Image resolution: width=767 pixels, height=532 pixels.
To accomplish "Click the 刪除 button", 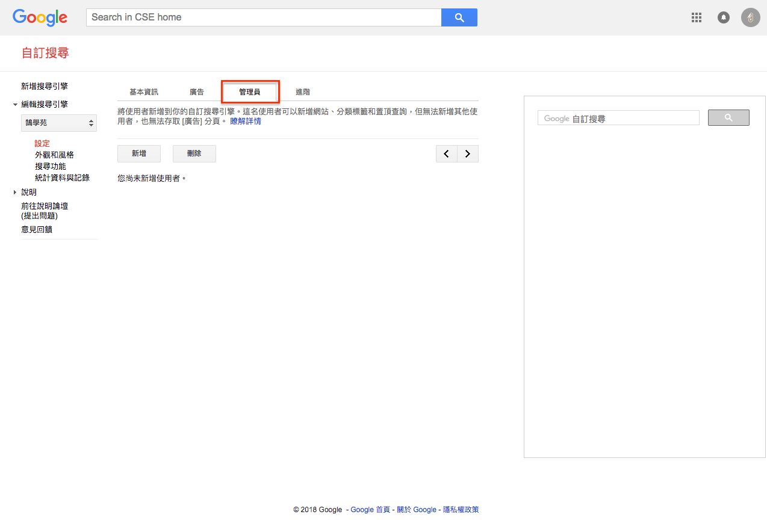I will [x=194, y=154].
